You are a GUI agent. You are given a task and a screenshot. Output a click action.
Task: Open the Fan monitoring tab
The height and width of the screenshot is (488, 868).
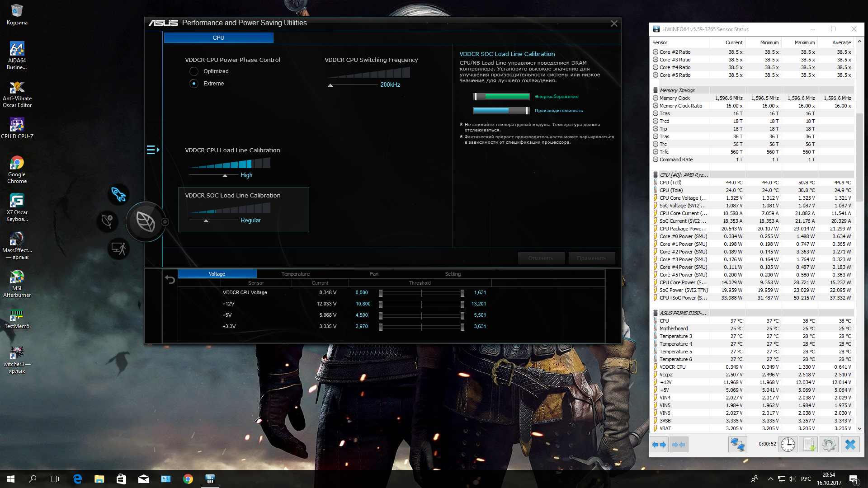point(374,274)
